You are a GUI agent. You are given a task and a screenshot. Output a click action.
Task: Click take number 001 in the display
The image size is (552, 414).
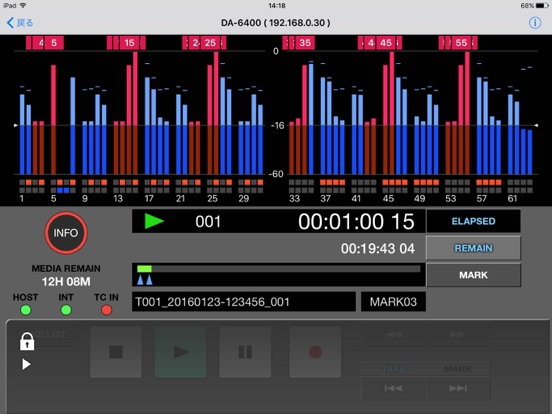pyautogui.click(x=208, y=222)
